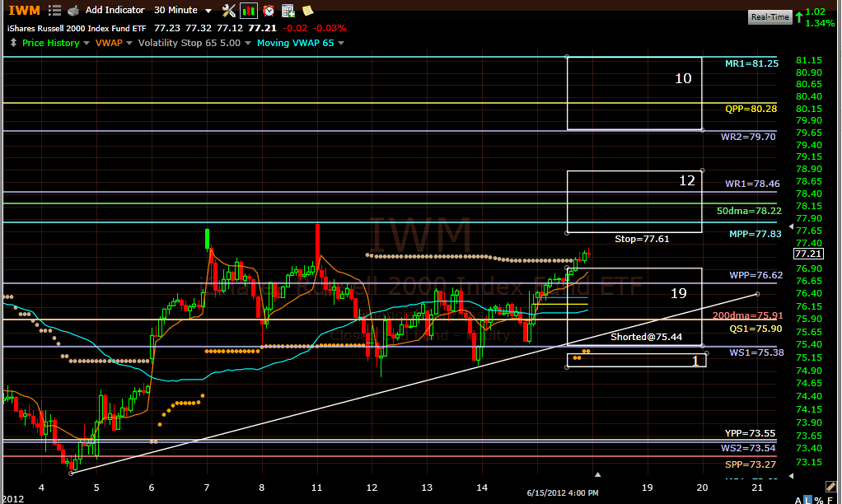842x504 pixels.
Task: Click the Moving VWAP 65 label
Action: (x=295, y=43)
